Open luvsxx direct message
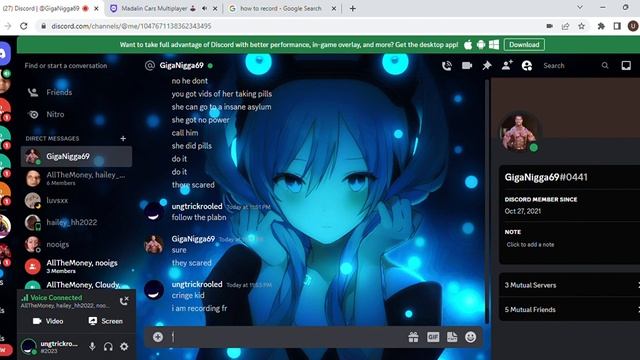Viewport: 640px width, 360px height. [x=76, y=200]
